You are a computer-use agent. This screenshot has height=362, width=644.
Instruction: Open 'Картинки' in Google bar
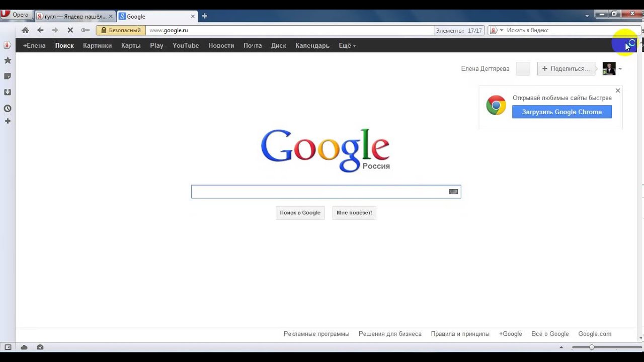[98, 45]
